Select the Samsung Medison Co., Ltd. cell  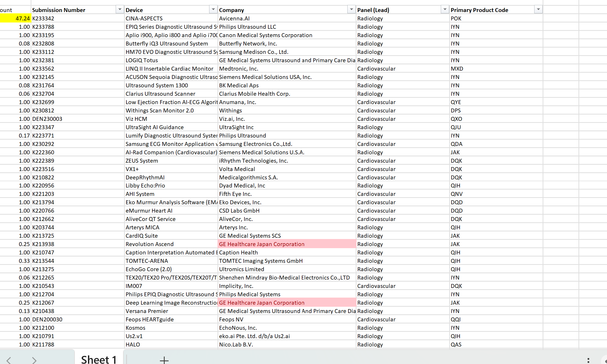click(x=287, y=52)
